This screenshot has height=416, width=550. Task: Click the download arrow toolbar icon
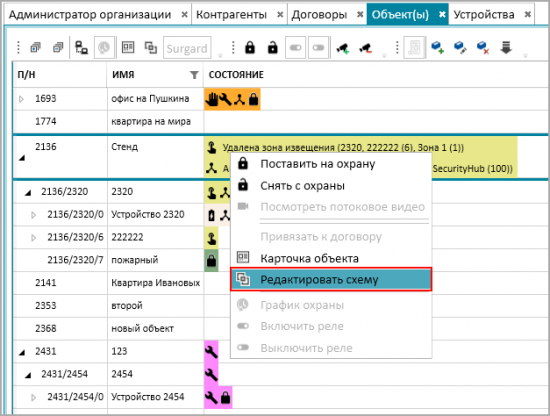coord(506,47)
